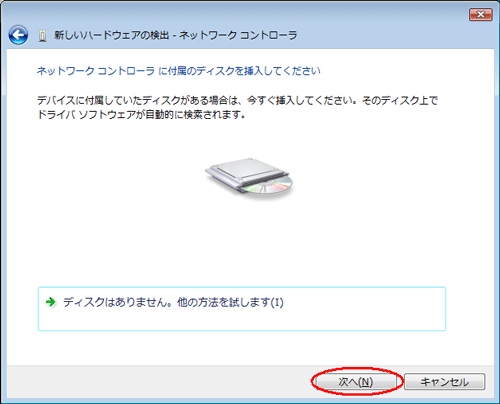Click the CD drive illustration
This screenshot has width=500, height=404.
click(x=249, y=178)
